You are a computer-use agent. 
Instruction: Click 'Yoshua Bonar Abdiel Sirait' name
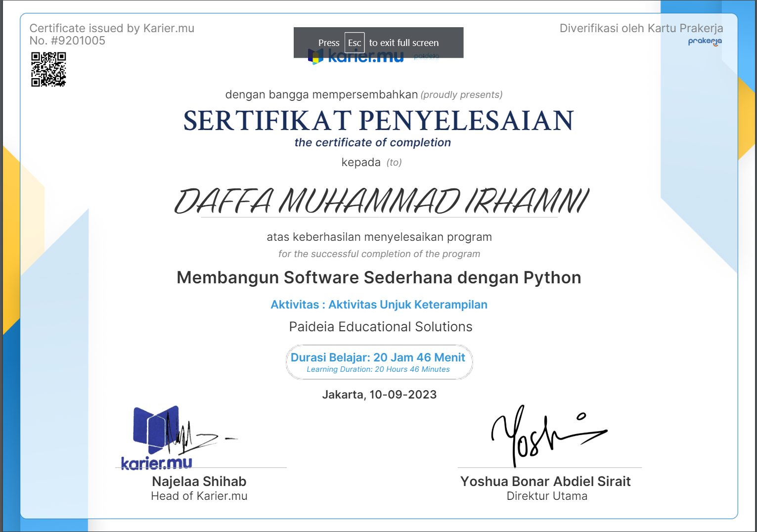pyautogui.click(x=545, y=482)
